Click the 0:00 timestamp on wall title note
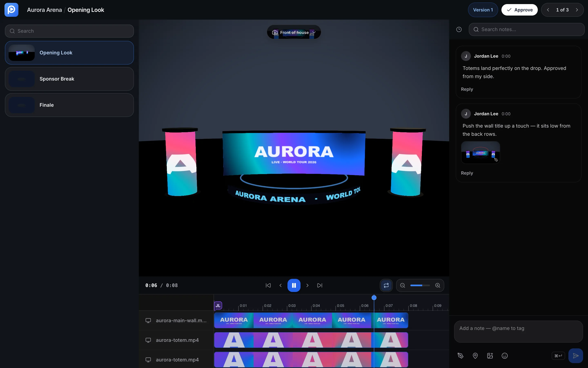This screenshot has width=588, height=368. (506, 114)
